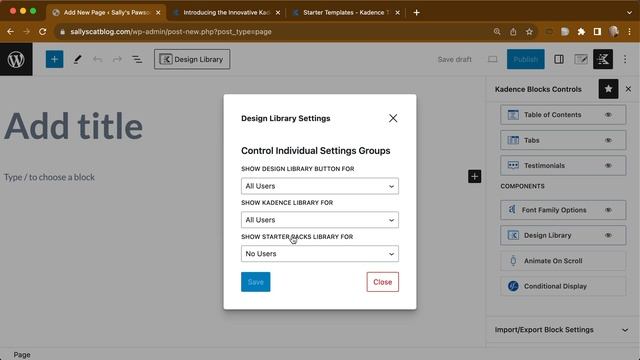Screen dimensions: 640x360
Task: Click the red-outlined Close button
Action: pos(382,282)
